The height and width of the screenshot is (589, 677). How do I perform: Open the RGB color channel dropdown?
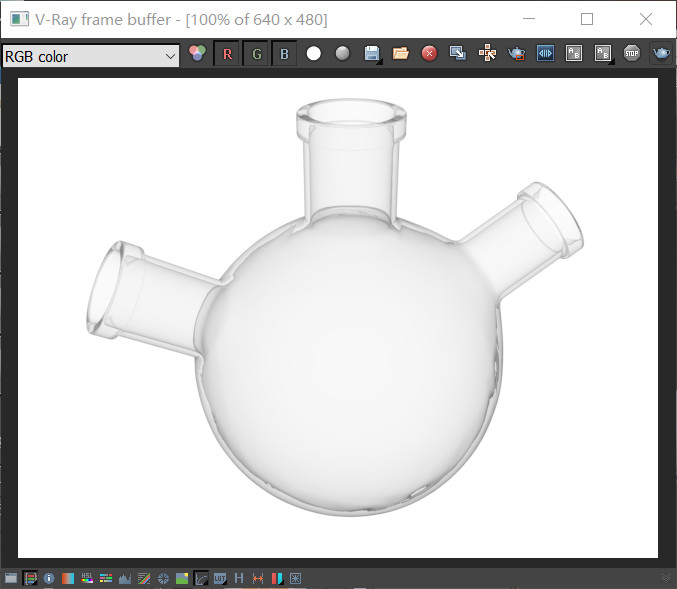click(x=91, y=56)
